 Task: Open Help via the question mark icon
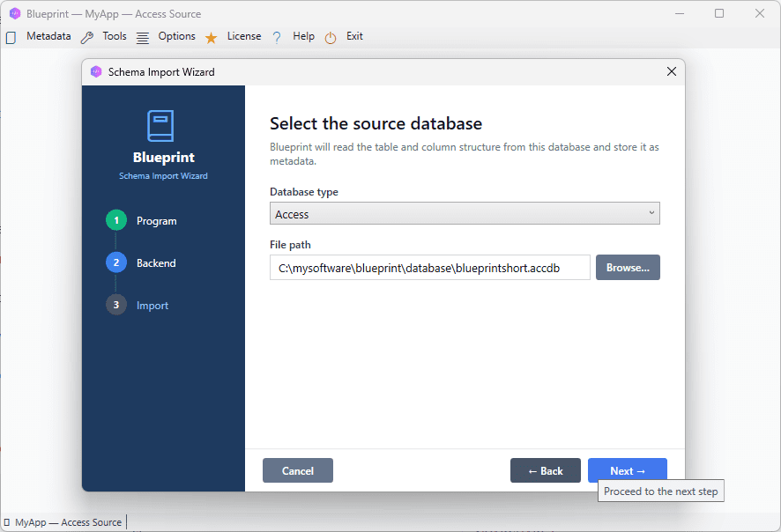276,36
